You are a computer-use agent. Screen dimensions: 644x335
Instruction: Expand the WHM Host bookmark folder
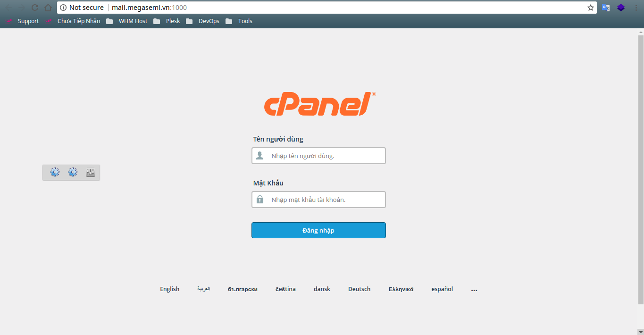click(x=127, y=21)
